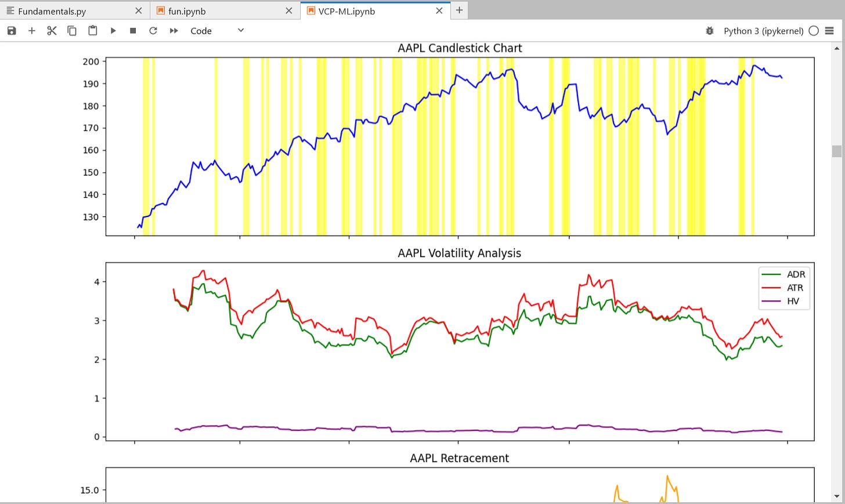Click the AAPL Candlestick Chart title
This screenshot has height=504, width=845.
[x=460, y=48]
